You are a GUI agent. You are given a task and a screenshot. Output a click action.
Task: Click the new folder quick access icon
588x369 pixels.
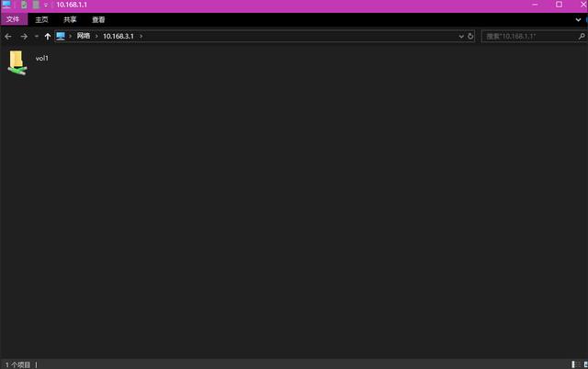click(36, 5)
